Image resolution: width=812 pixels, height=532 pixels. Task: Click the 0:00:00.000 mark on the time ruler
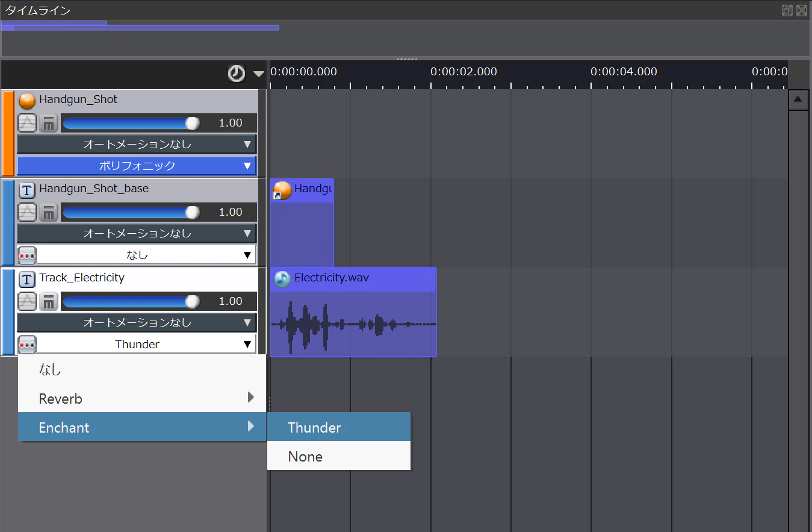(303, 72)
